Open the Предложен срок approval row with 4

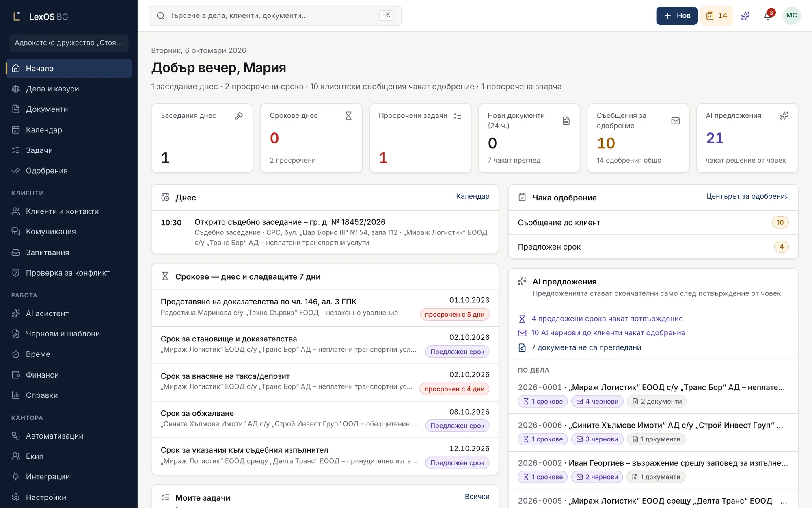point(653,247)
